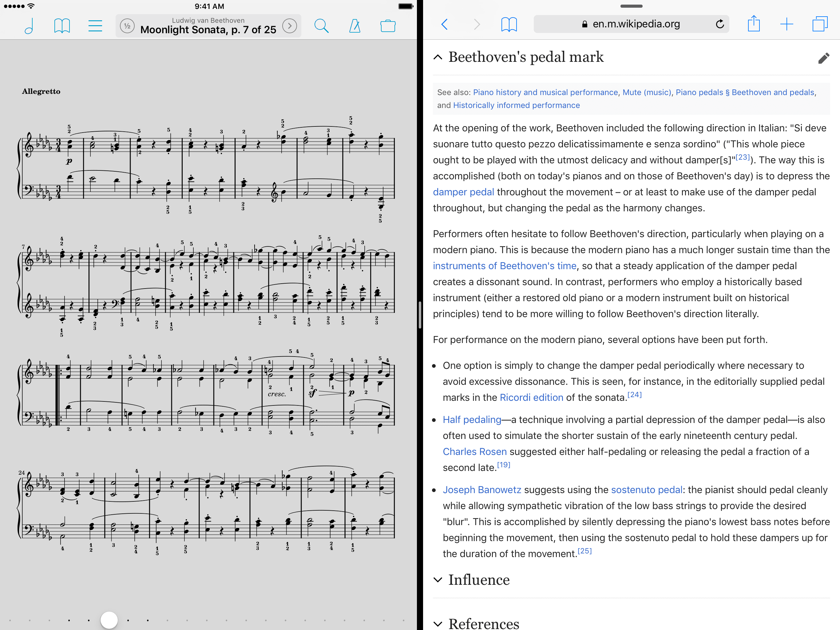The width and height of the screenshot is (840, 630).
Task: Open instruments of Beethoven's time link
Action: (x=504, y=265)
